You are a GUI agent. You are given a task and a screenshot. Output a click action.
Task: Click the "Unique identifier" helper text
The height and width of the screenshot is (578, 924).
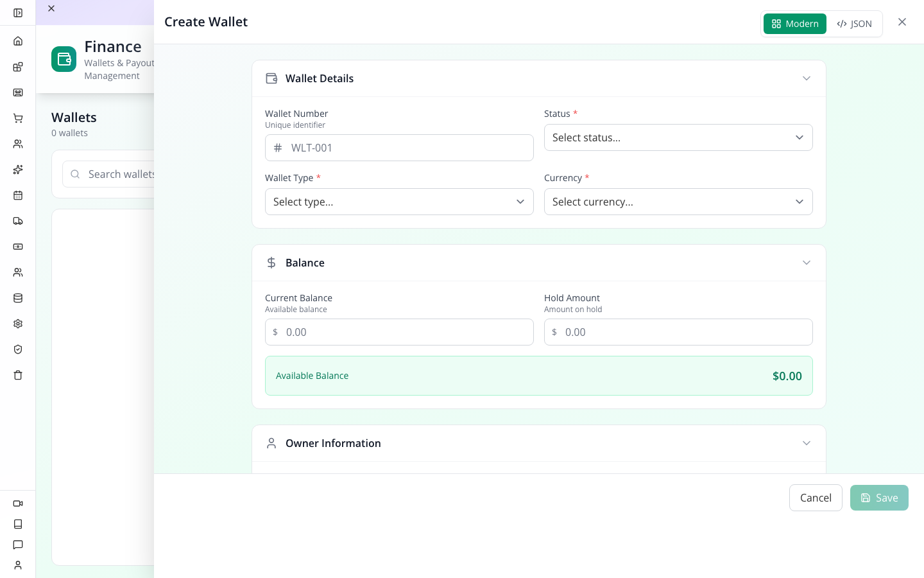click(295, 125)
